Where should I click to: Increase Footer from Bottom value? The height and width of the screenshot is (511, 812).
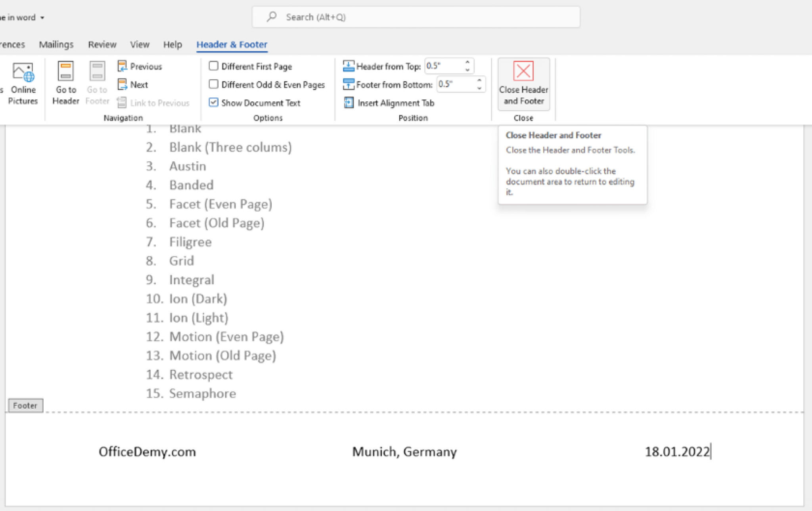[x=479, y=80]
